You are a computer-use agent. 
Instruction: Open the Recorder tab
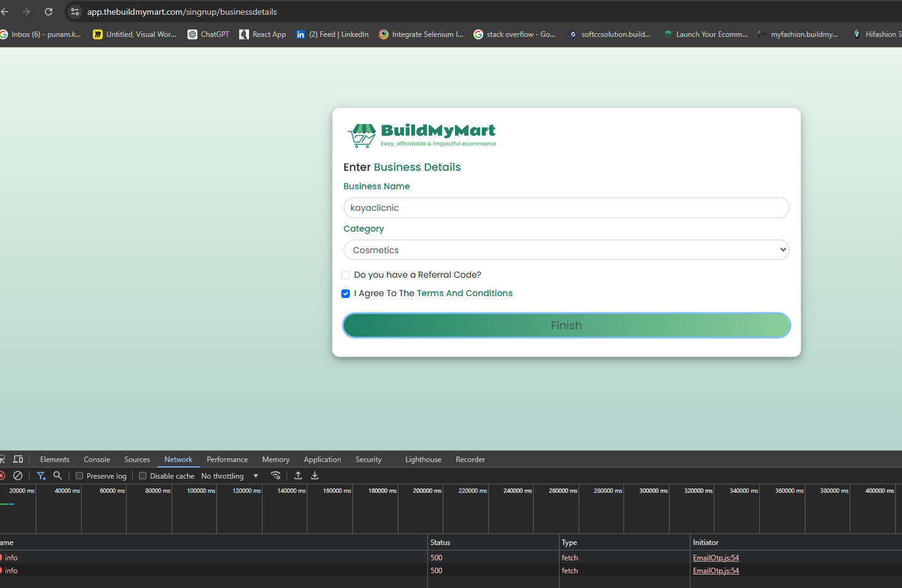[470, 460]
